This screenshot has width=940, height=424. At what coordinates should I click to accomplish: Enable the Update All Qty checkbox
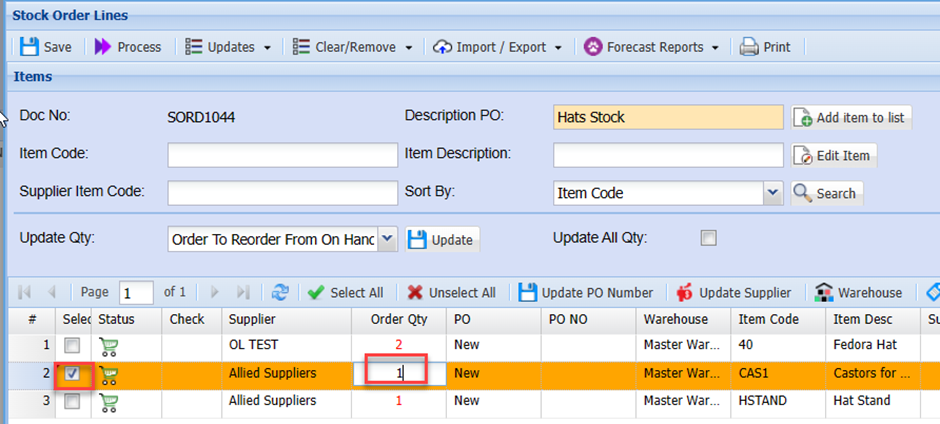click(x=708, y=238)
